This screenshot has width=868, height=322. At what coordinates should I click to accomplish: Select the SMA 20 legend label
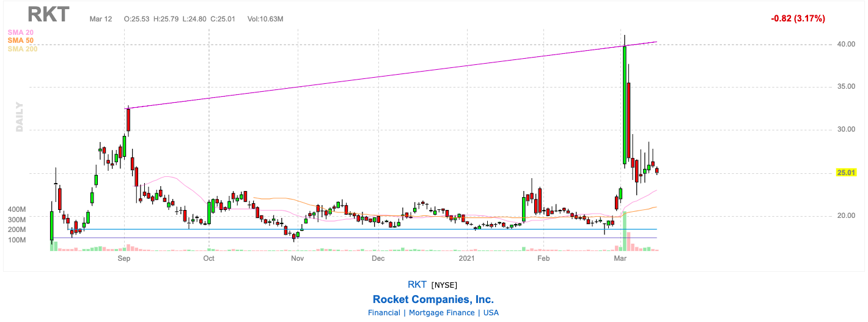pyautogui.click(x=19, y=32)
